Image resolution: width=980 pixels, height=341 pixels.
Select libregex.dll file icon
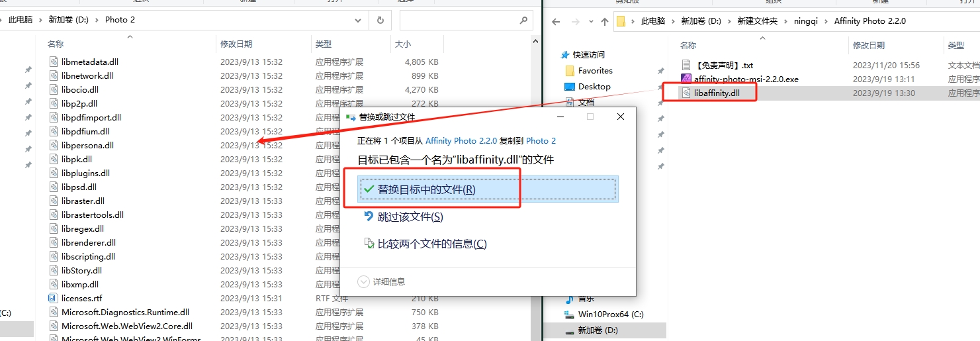point(54,228)
